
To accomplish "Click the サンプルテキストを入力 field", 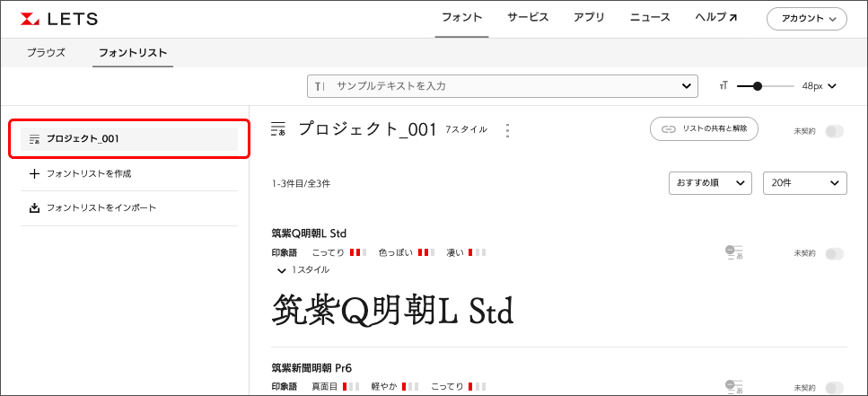I will click(502, 86).
